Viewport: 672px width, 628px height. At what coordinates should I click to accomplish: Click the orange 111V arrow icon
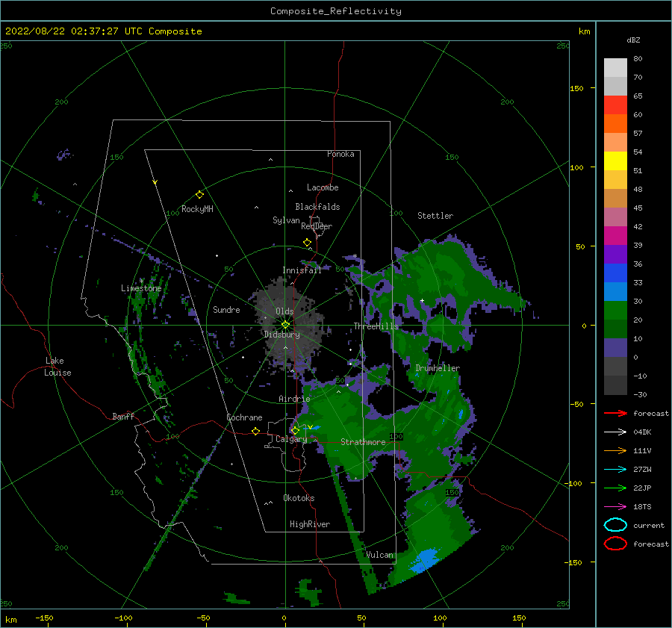[615, 450]
